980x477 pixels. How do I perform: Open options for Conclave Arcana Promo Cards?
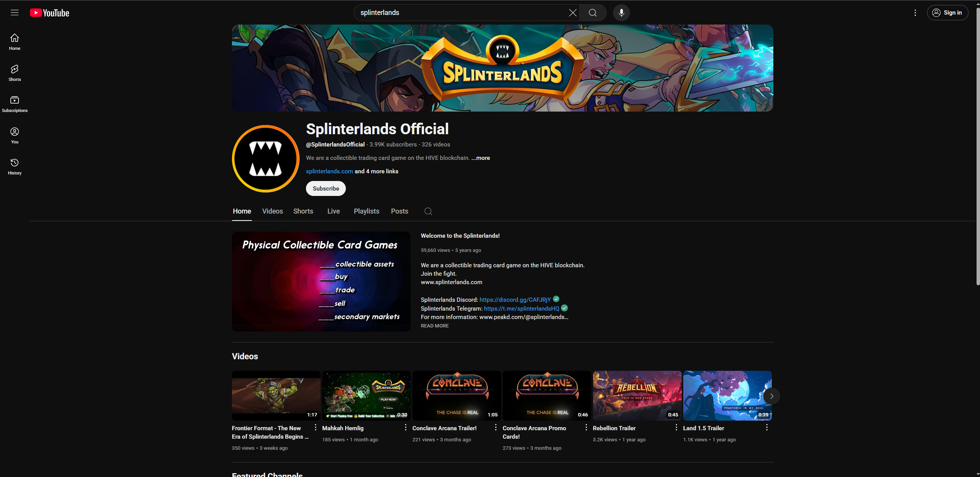(x=586, y=427)
